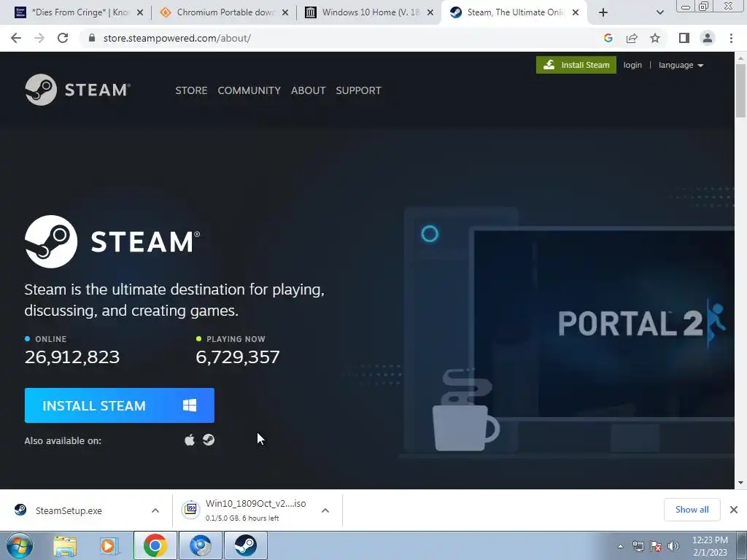The width and height of the screenshot is (747, 560).
Task: Open the network tray icon
Action: click(638, 546)
